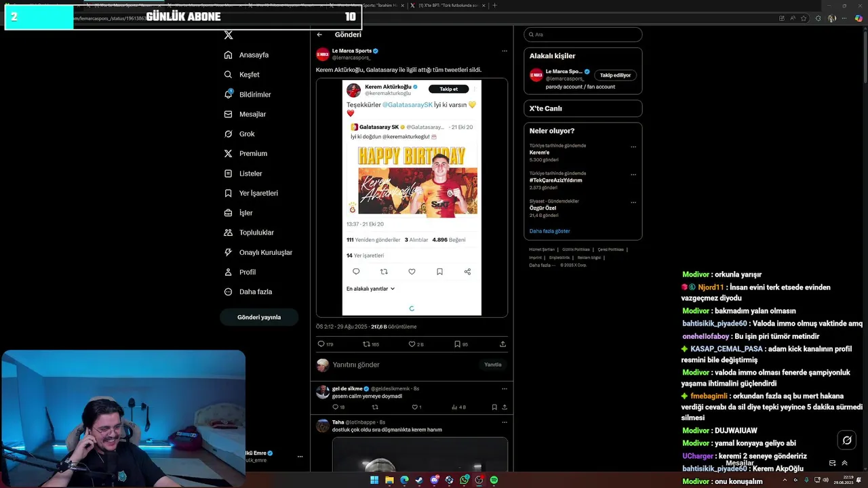Screen dimensions: 868x488
Task: Open the X logo home icon
Action: [x=229, y=35]
